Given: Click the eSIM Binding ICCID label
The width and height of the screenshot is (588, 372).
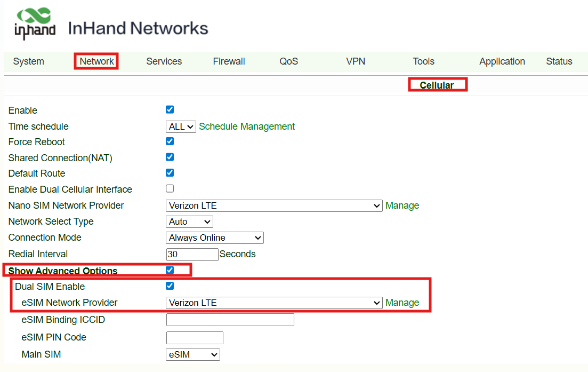Looking at the screenshot, I should tap(63, 320).
